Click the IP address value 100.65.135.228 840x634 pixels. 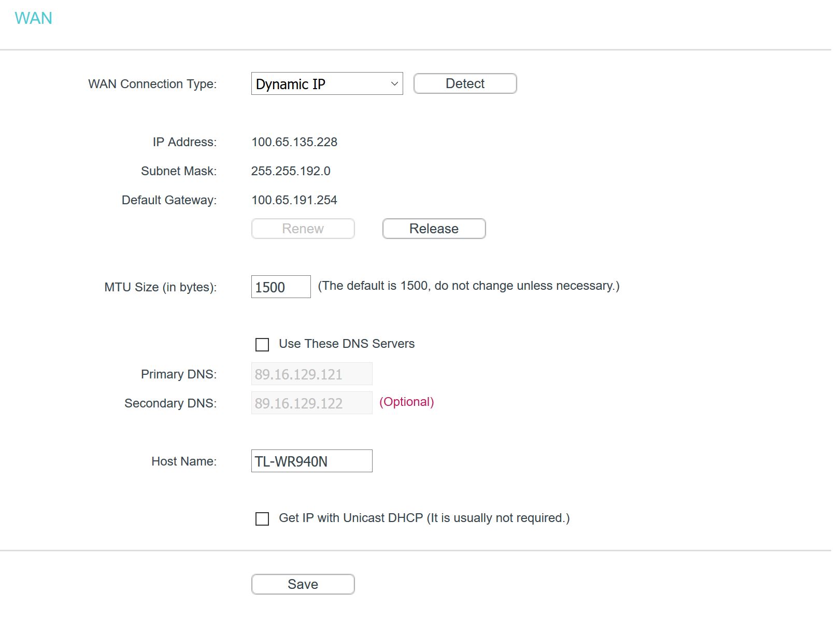(x=294, y=142)
